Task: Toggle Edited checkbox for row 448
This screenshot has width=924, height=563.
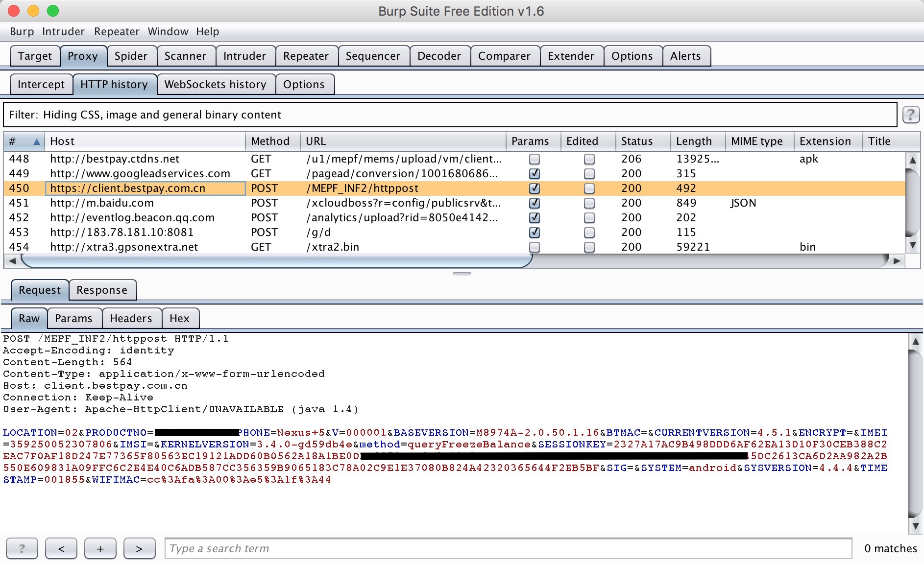Action: tap(589, 159)
